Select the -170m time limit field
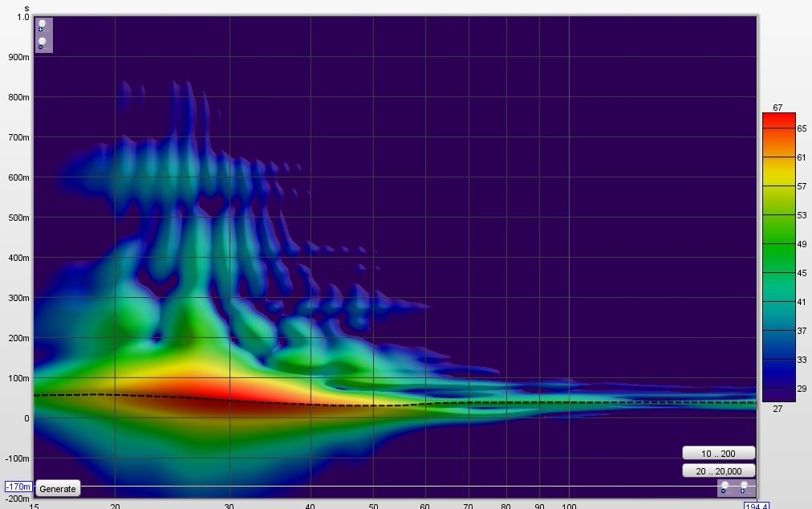 (18, 487)
